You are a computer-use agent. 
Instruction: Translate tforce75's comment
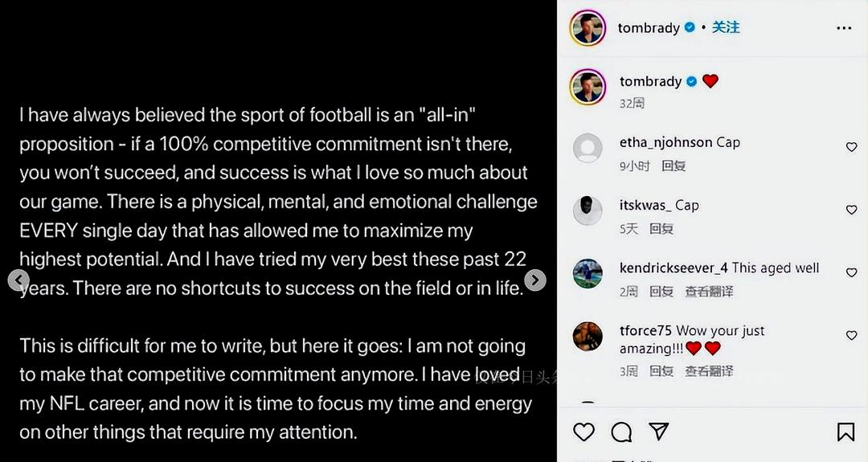[x=709, y=371]
